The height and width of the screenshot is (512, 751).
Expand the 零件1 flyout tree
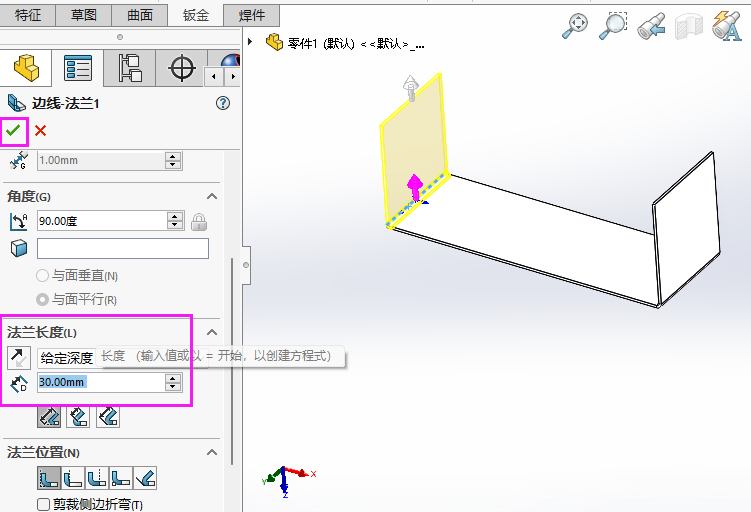[x=250, y=42]
